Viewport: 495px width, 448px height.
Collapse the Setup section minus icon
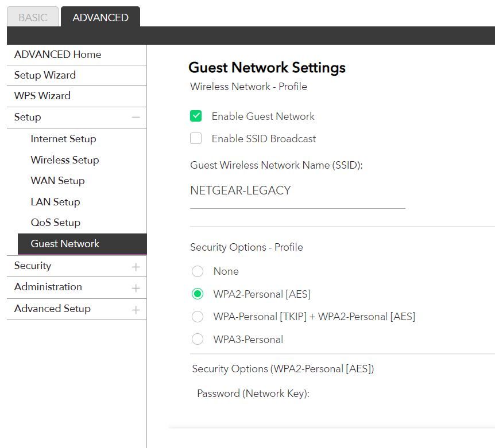pyautogui.click(x=136, y=118)
